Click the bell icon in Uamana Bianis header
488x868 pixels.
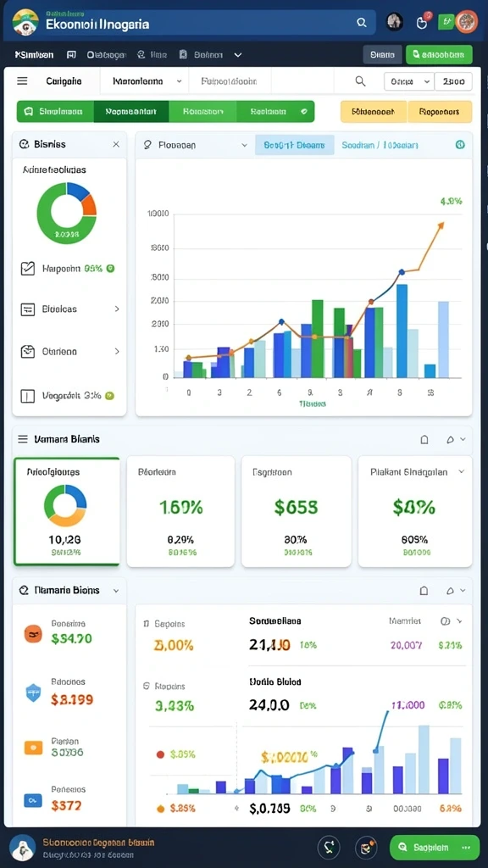click(450, 440)
